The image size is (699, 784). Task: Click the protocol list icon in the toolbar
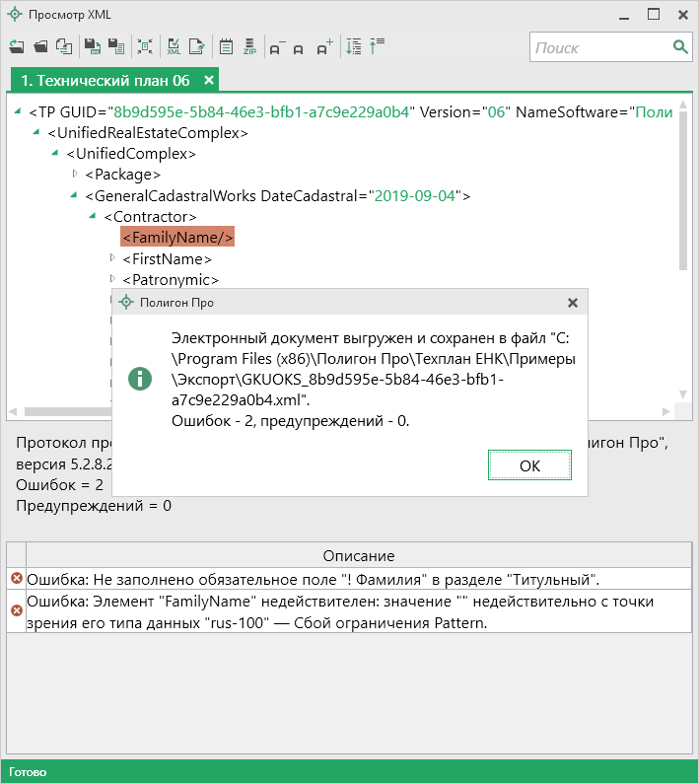coord(225,46)
